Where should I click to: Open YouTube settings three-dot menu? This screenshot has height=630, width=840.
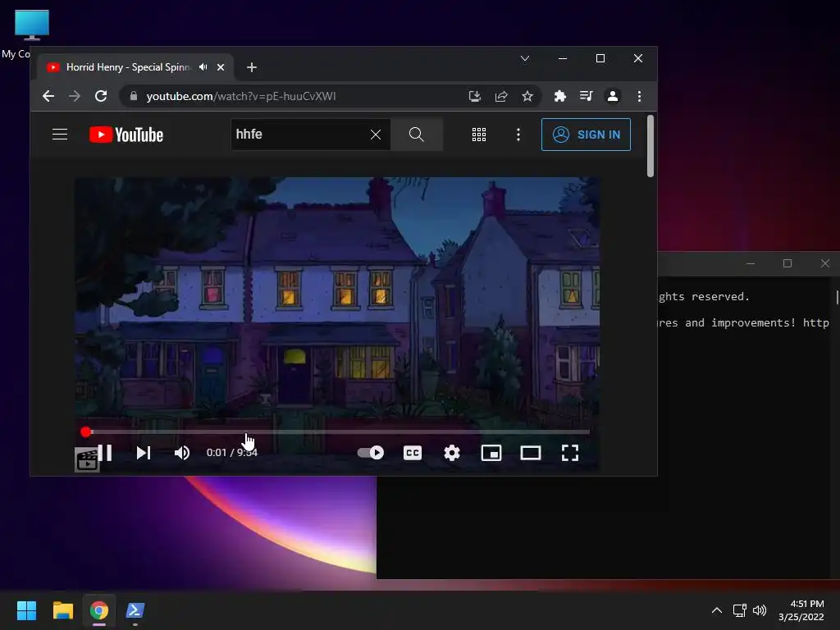coord(518,135)
